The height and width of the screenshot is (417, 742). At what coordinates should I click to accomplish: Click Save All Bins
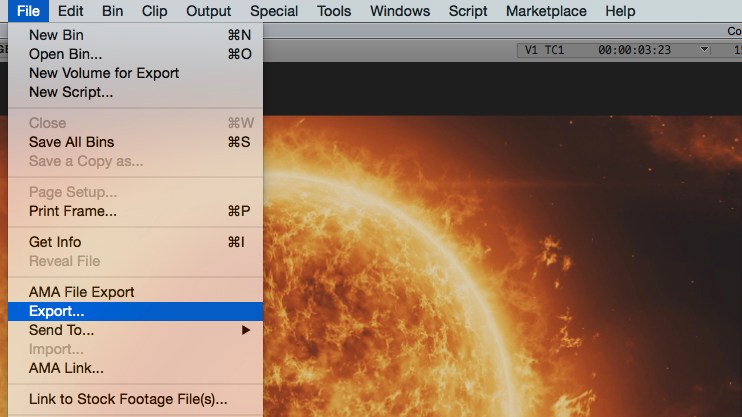point(135,142)
